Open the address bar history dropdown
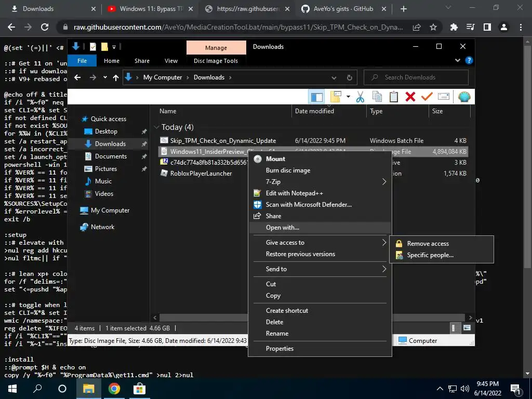This screenshot has height=399, width=532. [334, 78]
